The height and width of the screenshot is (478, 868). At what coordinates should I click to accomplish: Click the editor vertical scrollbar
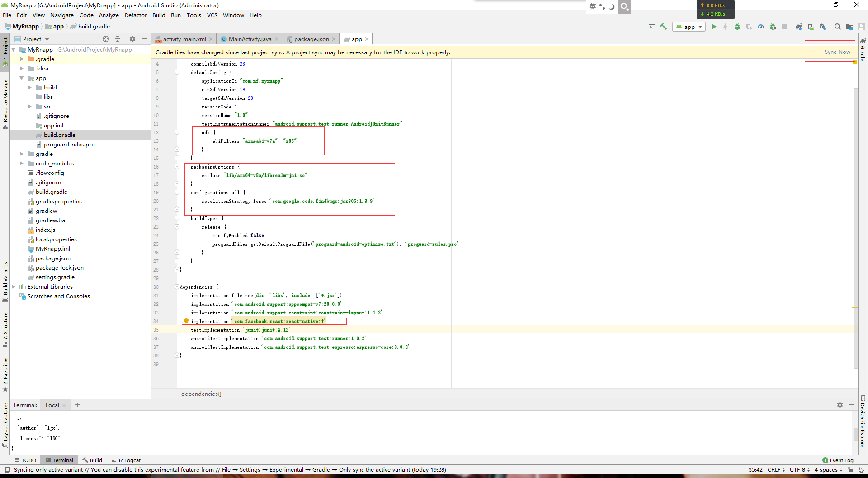[x=855, y=228]
